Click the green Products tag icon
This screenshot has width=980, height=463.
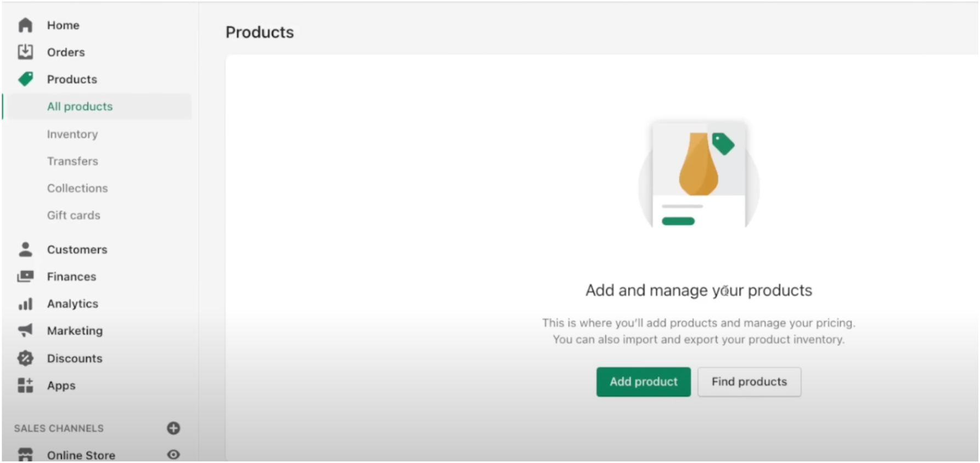[25, 79]
